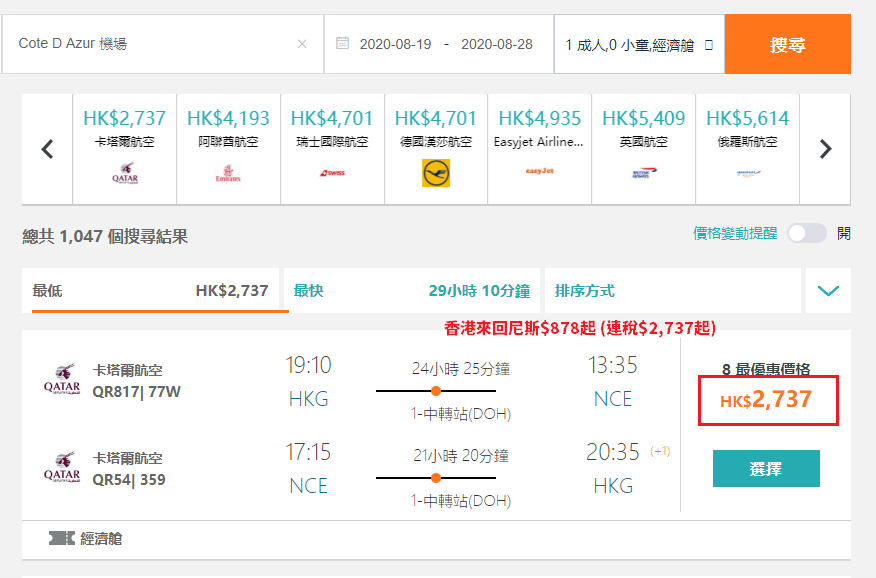The image size is (876, 578).
Task: Select Swiss HK$4,701 airline card
Action: coord(332,149)
